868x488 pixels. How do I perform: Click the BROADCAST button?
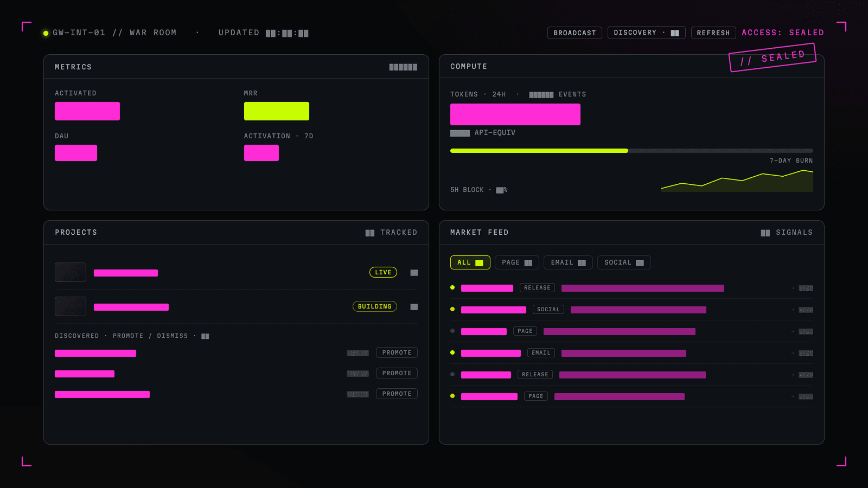coord(575,33)
